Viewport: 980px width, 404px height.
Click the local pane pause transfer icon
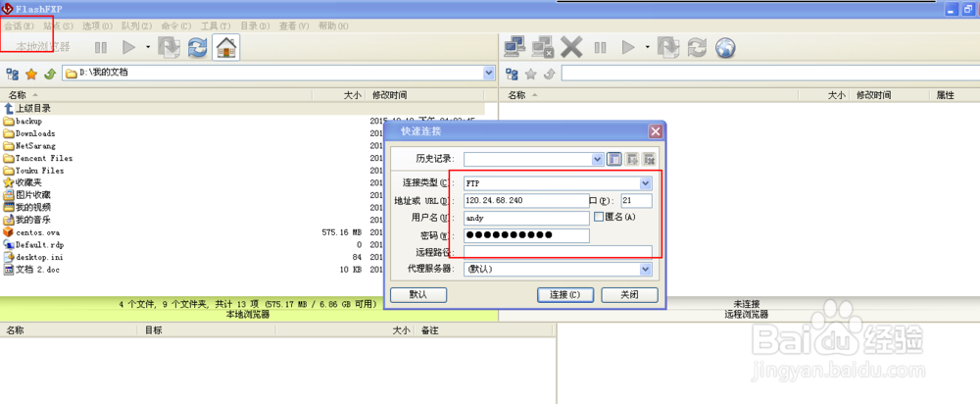click(101, 47)
